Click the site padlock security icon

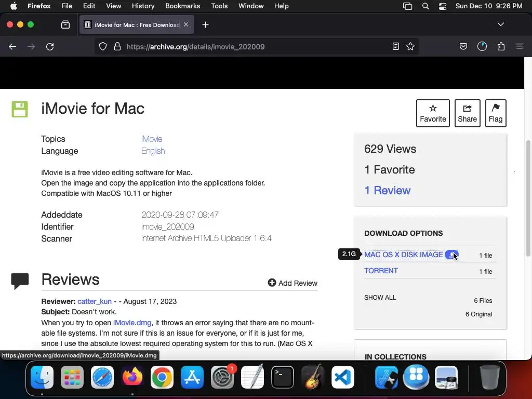click(x=117, y=46)
